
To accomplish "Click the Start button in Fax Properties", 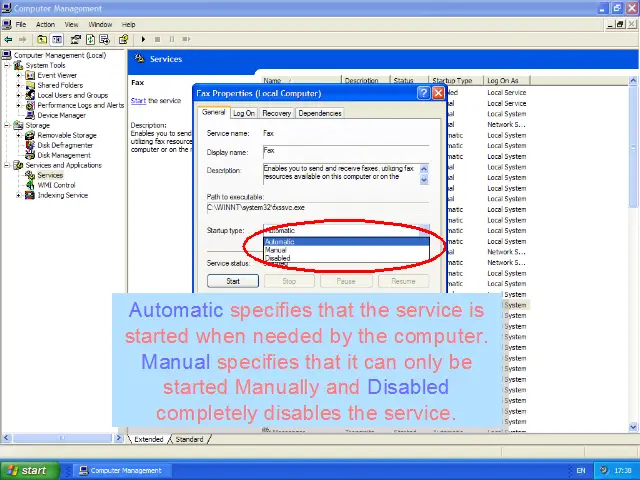I will pos(233,281).
